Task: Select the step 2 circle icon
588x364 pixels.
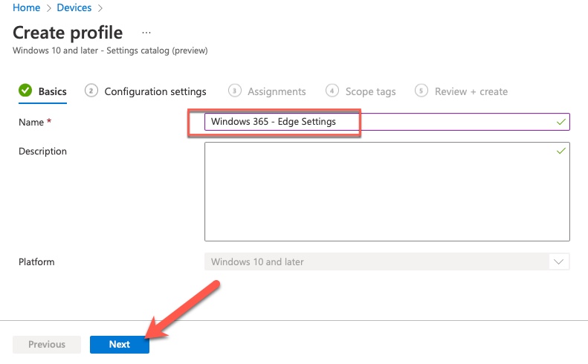Action: (91, 91)
